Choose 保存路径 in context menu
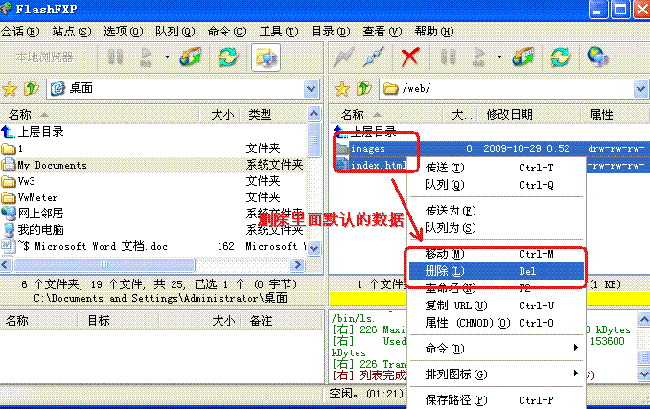 click(x=496, y=400)
